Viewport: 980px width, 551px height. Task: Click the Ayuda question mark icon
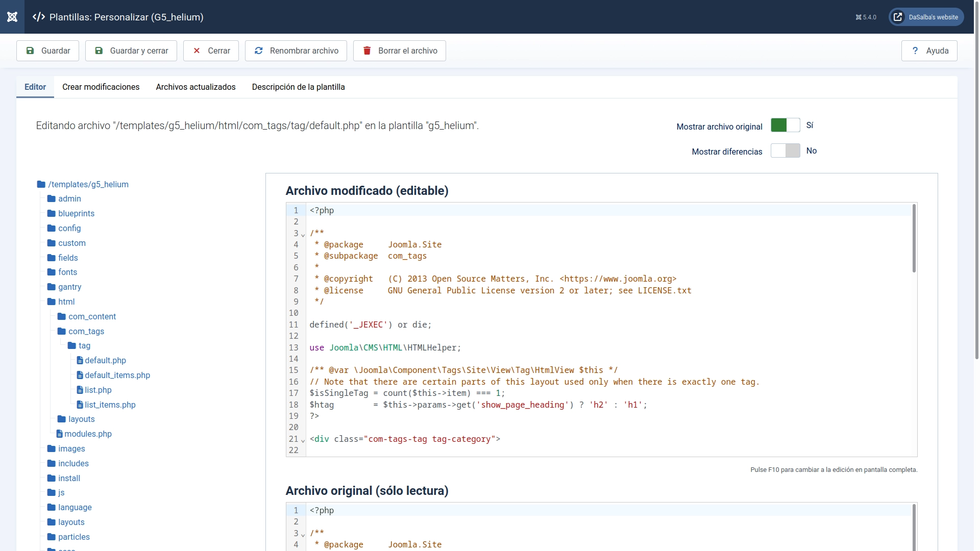(915, 51)
